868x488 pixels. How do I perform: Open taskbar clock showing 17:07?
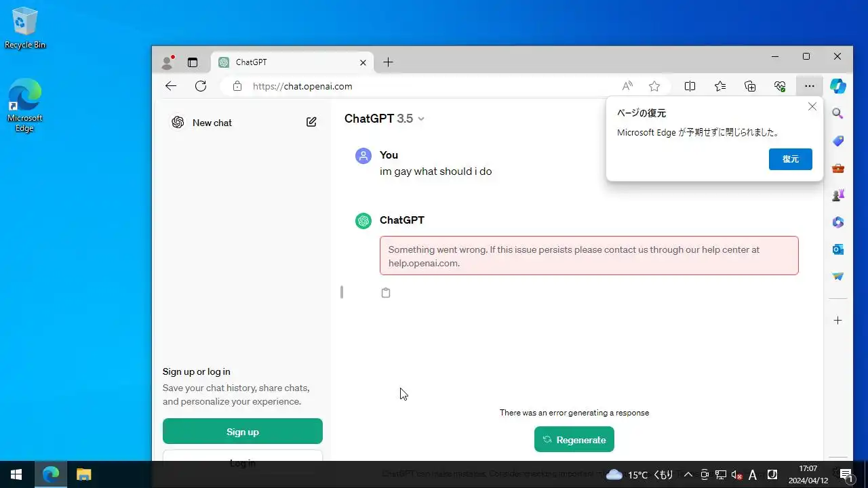(x=808, y=474)
